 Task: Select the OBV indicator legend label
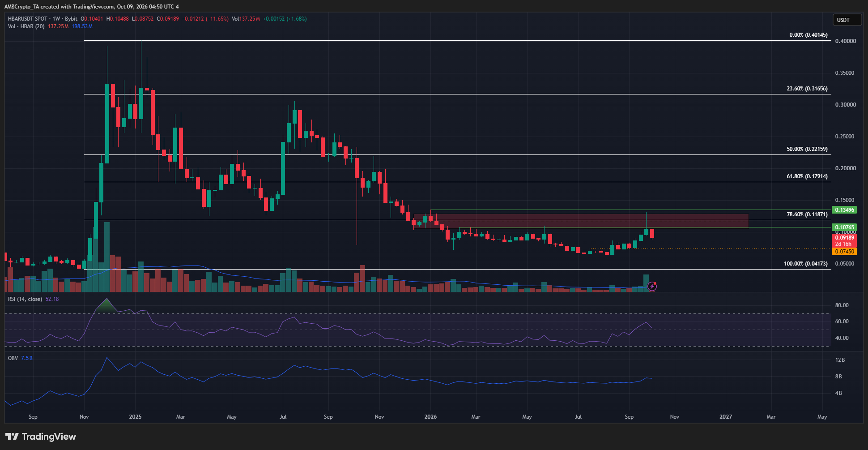pos(13,358)
